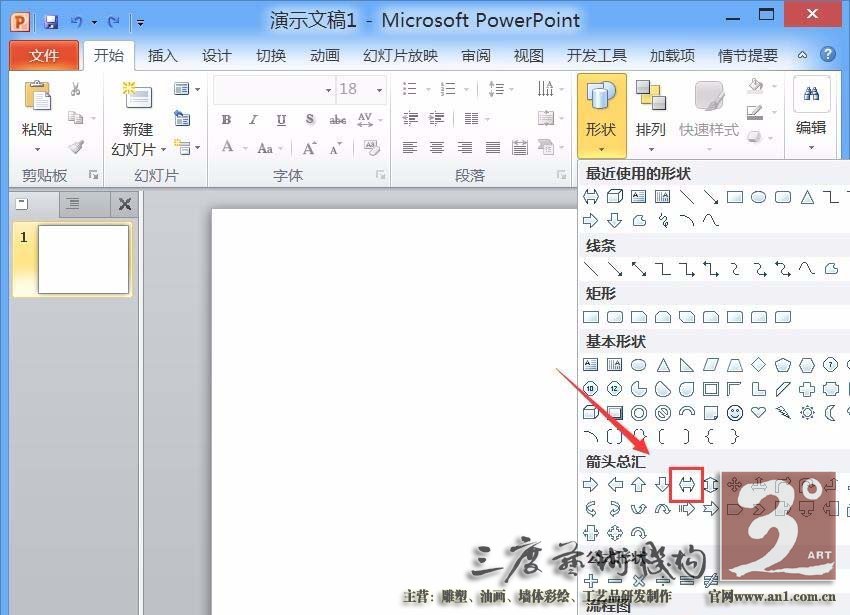Click the PowerPoint Help question icon

(828, 54)
